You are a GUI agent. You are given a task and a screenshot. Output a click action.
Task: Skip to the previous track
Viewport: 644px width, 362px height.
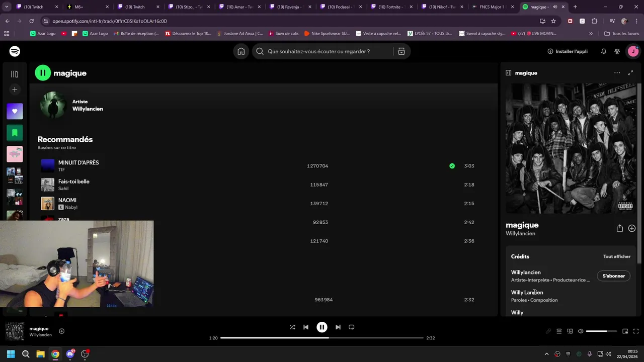[x=306, y=327]
